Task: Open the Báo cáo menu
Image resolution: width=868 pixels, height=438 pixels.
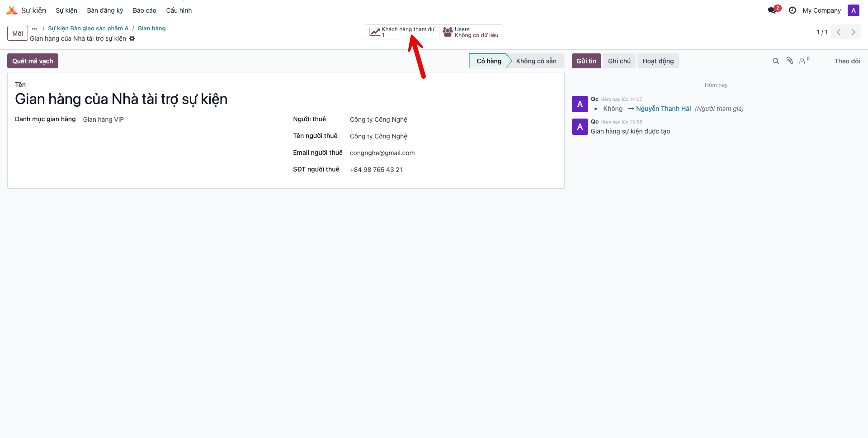Action: [x=144, y=10]
